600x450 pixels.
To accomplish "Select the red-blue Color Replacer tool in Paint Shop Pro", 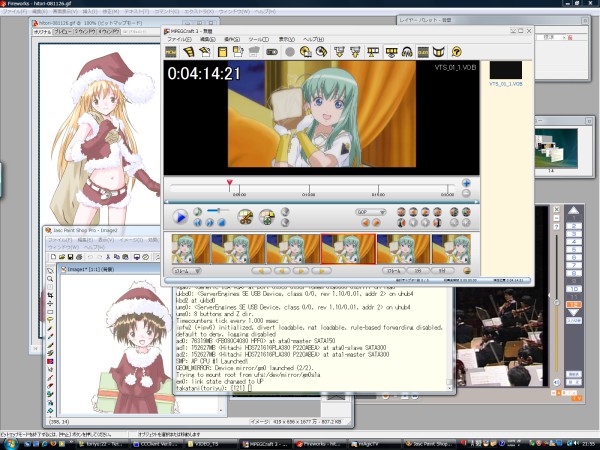I will pyautogui.click(x=50, y=361).
